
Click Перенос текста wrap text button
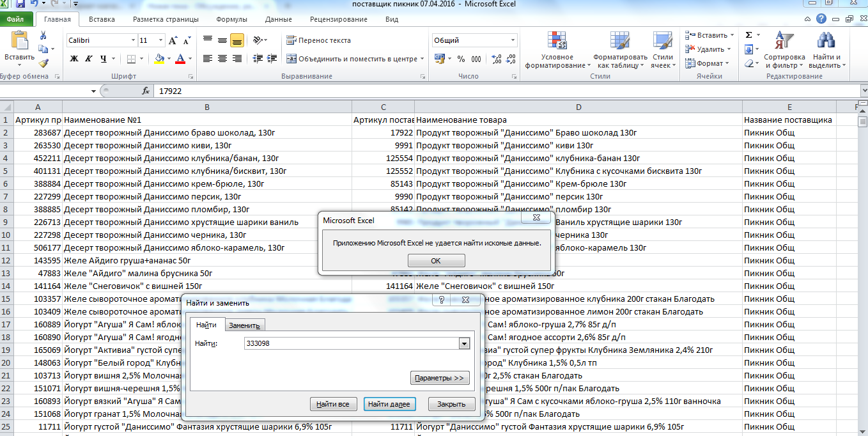[x=319, y=40]
